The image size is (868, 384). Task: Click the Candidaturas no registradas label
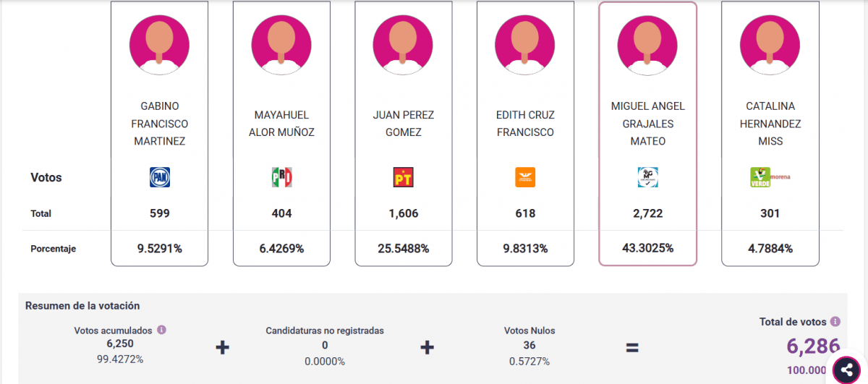(325, 330)
